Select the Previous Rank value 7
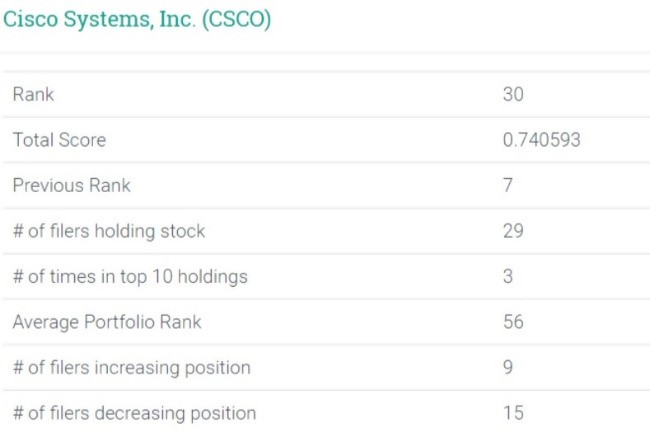 tap(508, 185)
